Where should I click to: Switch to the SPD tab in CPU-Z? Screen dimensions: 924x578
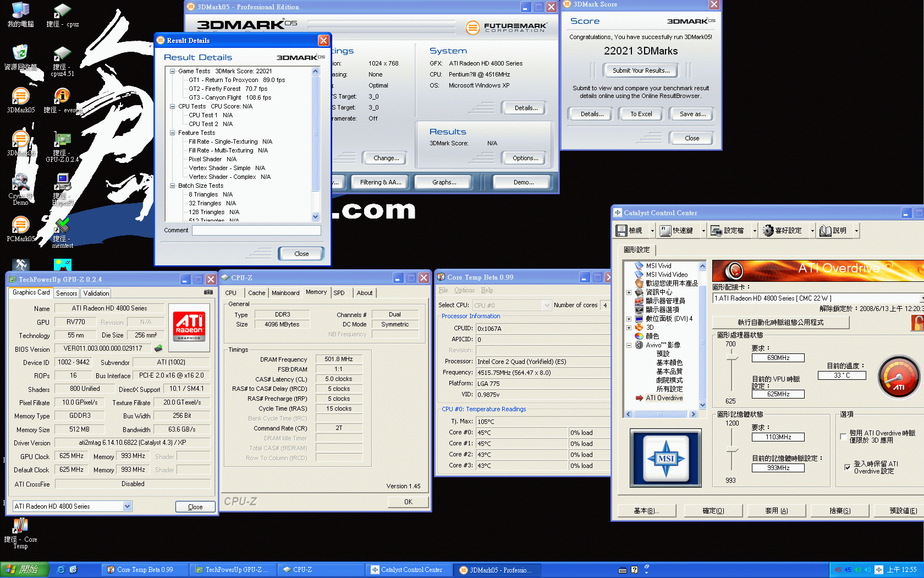click(x=339, y=293)
